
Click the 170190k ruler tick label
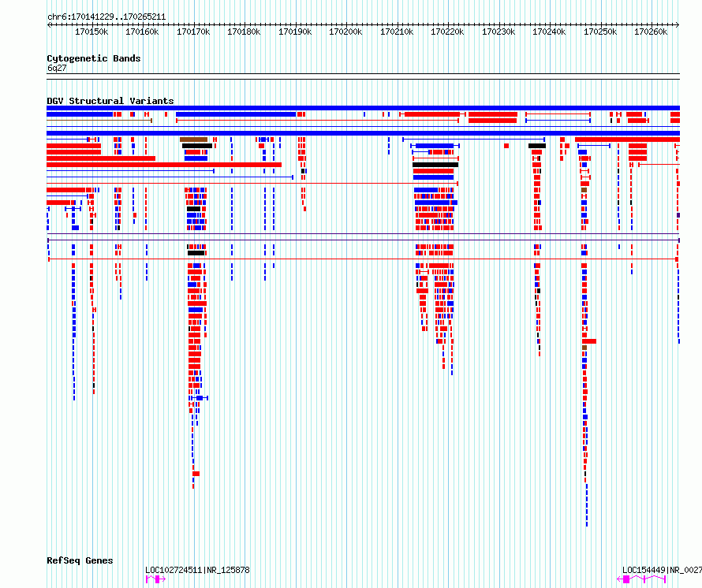pyautogui.click(x=294, y=32)
